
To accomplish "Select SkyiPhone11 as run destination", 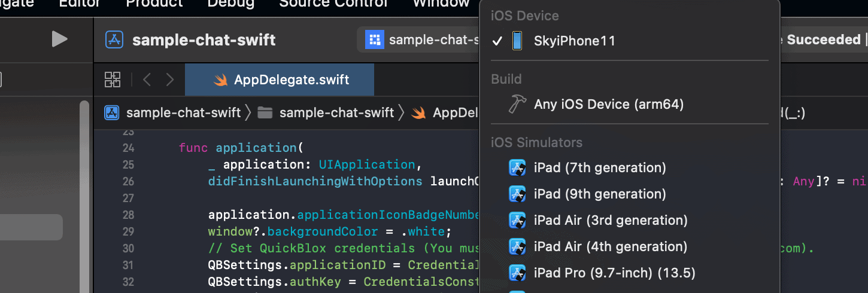I will click(629, 41).
